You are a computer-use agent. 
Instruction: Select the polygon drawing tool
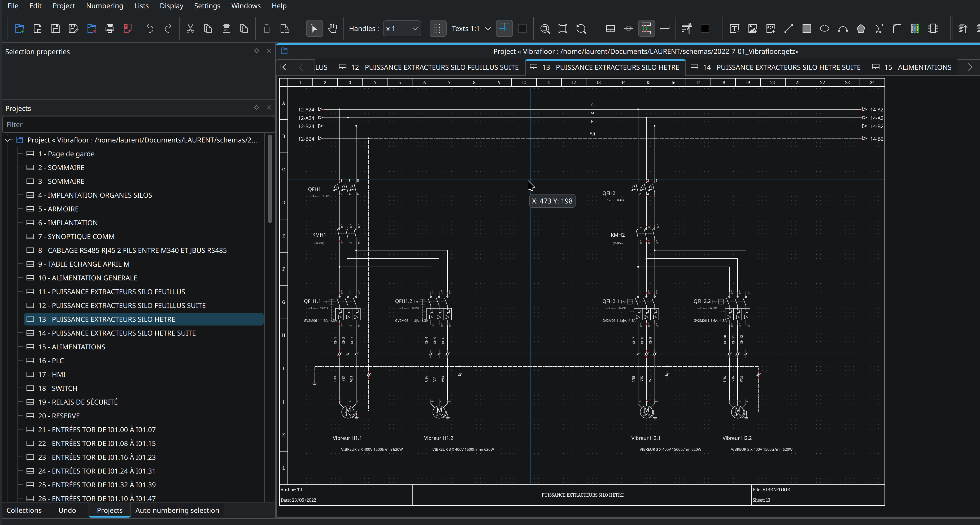pos(861,29)
